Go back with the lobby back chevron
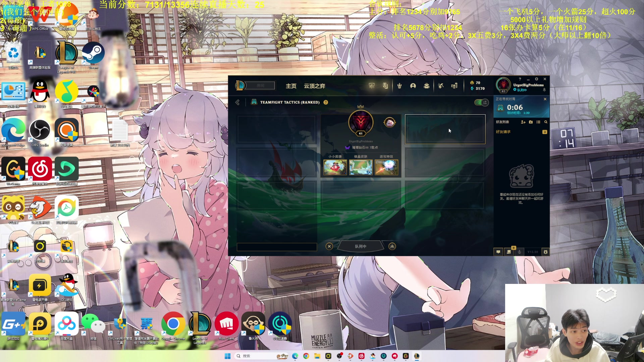644x362 pixels. pyautogui.click(x=237, y=102)
